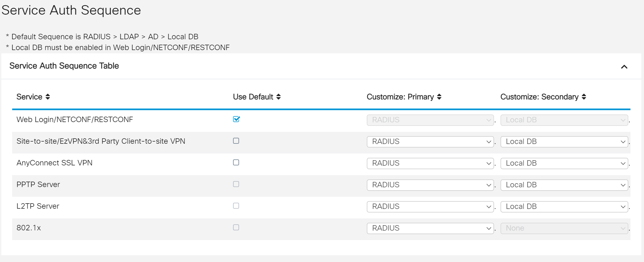Image resolution: width=644 pixels, height=262 pixels.
Task: Open Site-to-site VPN Secondary Local DB dropdown
Action: (564, 142)
